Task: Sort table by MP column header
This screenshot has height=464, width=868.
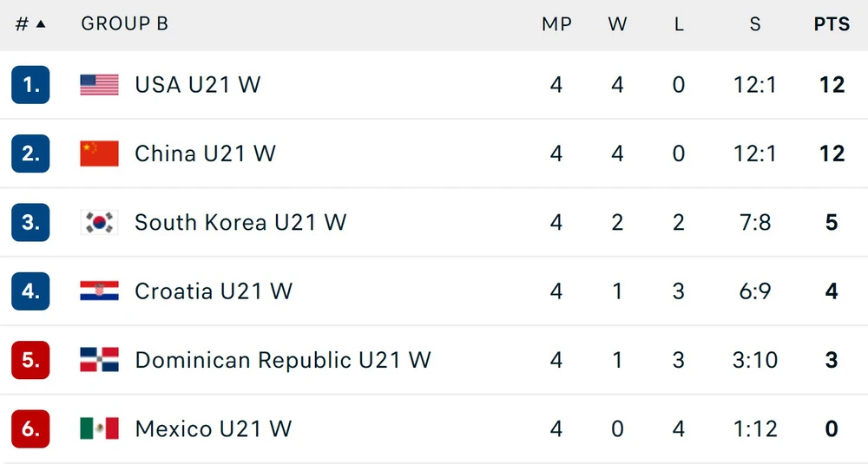Action: coord(556,23)
